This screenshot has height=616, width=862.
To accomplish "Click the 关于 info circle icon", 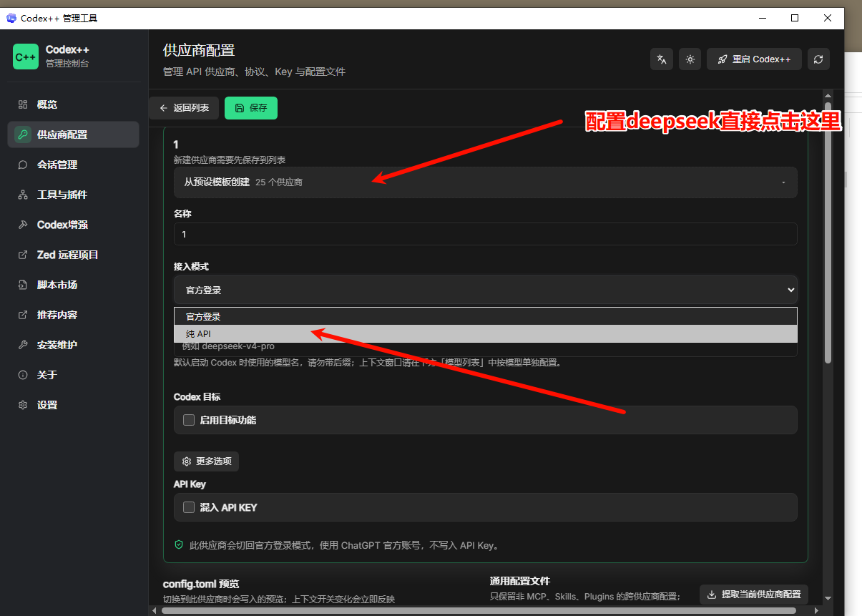I will tap(23, 375).
